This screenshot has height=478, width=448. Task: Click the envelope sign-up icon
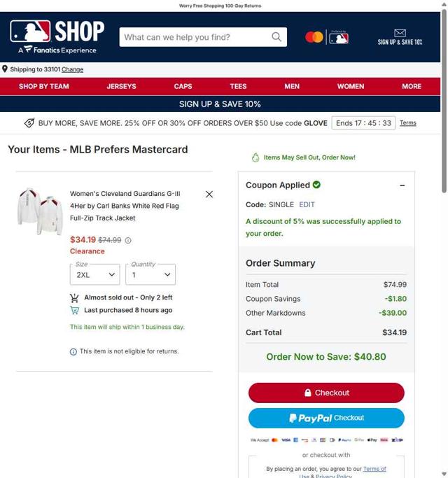click(400, 33)
